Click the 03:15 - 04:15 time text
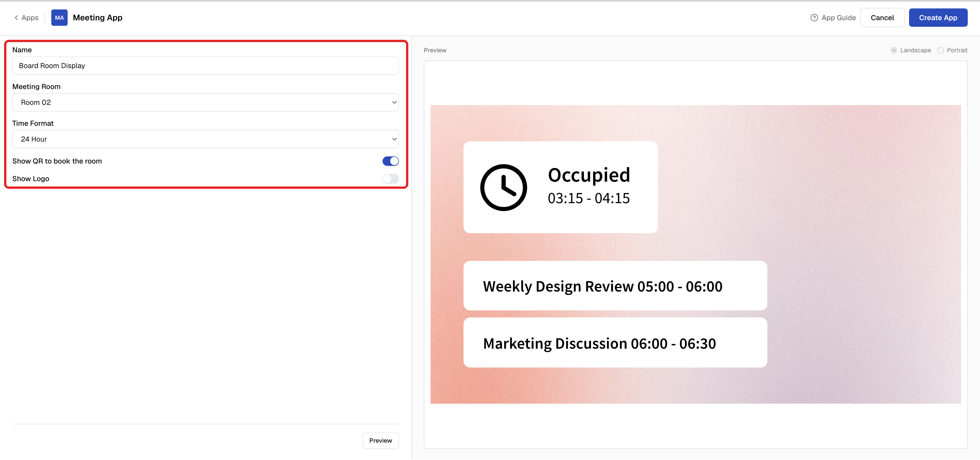The width and height of the screenshot is (980, 460). pyautogui.click(x=589, y=198)
